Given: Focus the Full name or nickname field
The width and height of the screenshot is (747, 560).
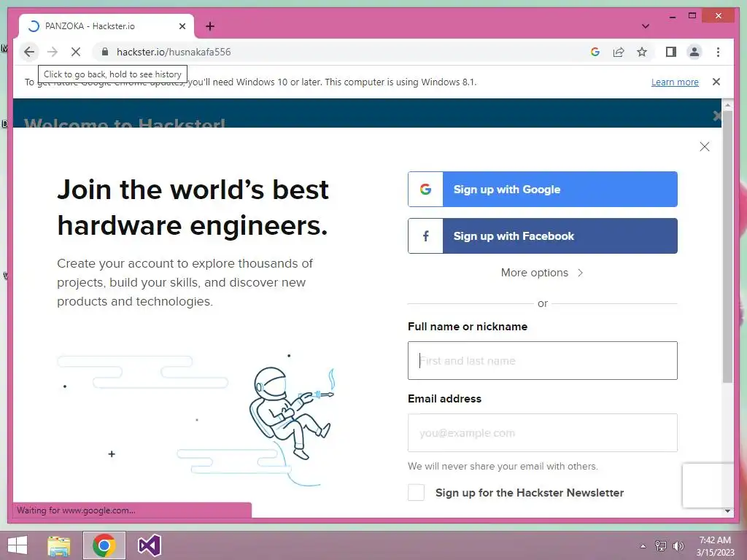Looking at the screenshot, I should click(x=543, y=360).
